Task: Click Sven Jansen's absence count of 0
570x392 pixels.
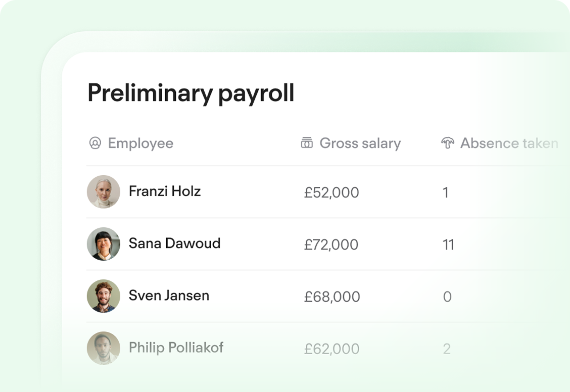Action: click(448, 297)
